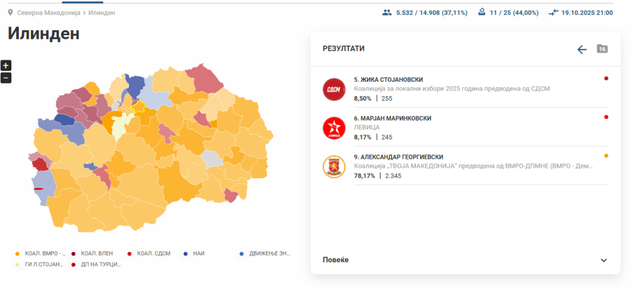
Task: Click the location pin breadcrumb icon
Action: 10,13
